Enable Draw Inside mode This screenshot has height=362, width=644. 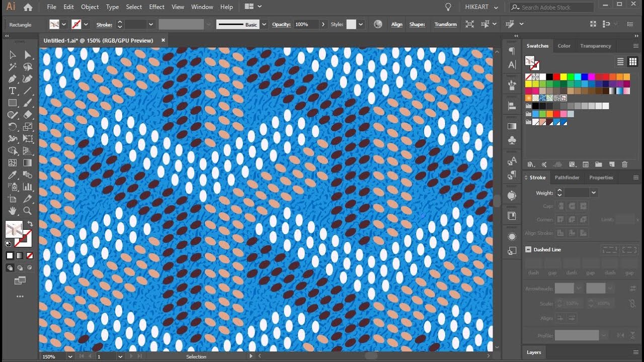[x=29, y=268]
